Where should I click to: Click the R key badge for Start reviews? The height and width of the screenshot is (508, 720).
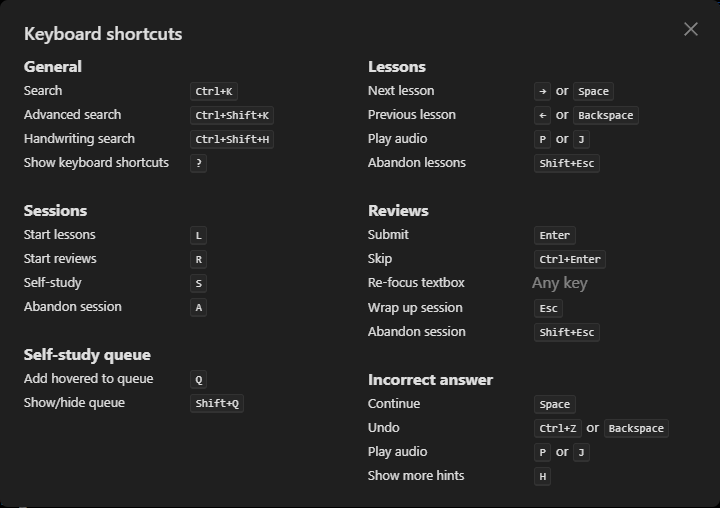click(199, 259)
